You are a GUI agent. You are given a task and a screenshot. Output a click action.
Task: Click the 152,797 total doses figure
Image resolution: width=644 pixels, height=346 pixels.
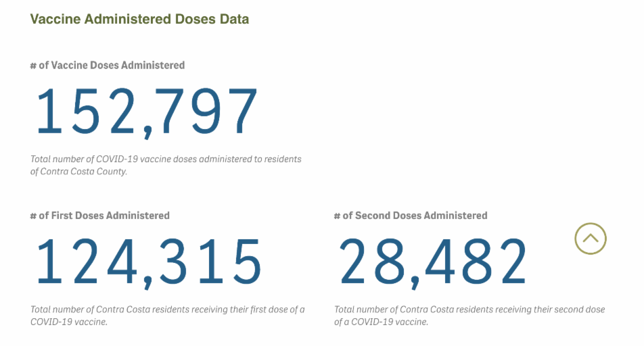[x=146, y=111]
